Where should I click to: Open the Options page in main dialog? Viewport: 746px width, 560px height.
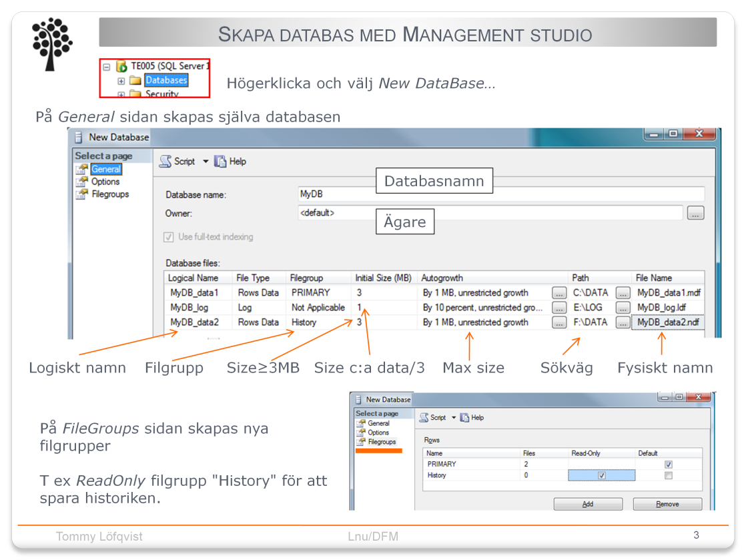pos(105,182)
